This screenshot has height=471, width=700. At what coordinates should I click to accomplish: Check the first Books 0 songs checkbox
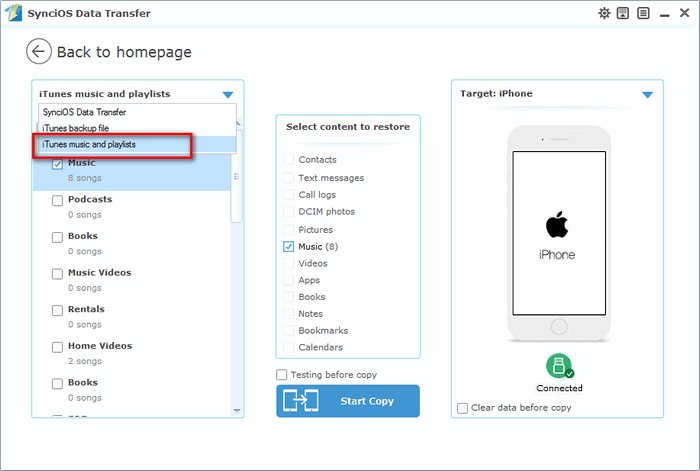pyautogui.click(x=57, y=237)
